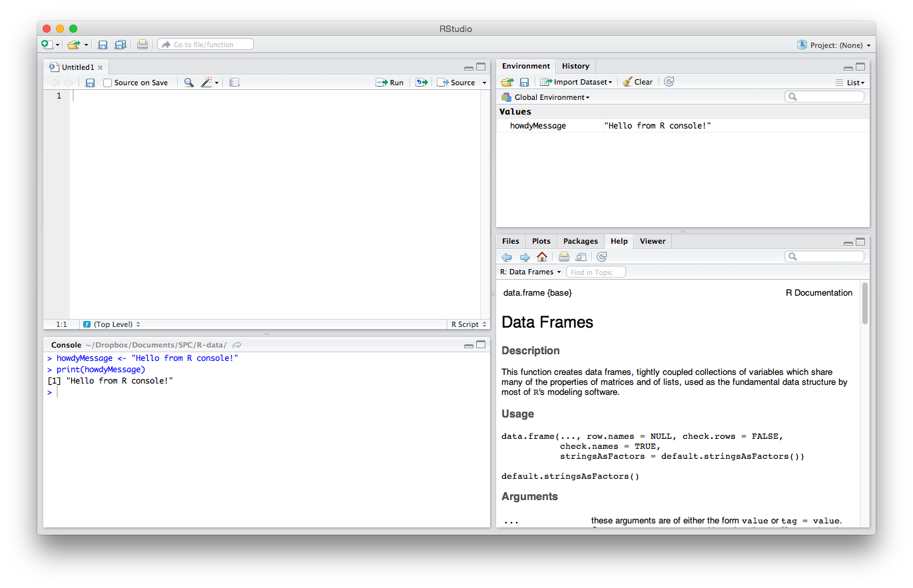This screenshot has width=913, height=588.
Task: Expand recent files arrow beside open folder
Action: tap(86, 45)
